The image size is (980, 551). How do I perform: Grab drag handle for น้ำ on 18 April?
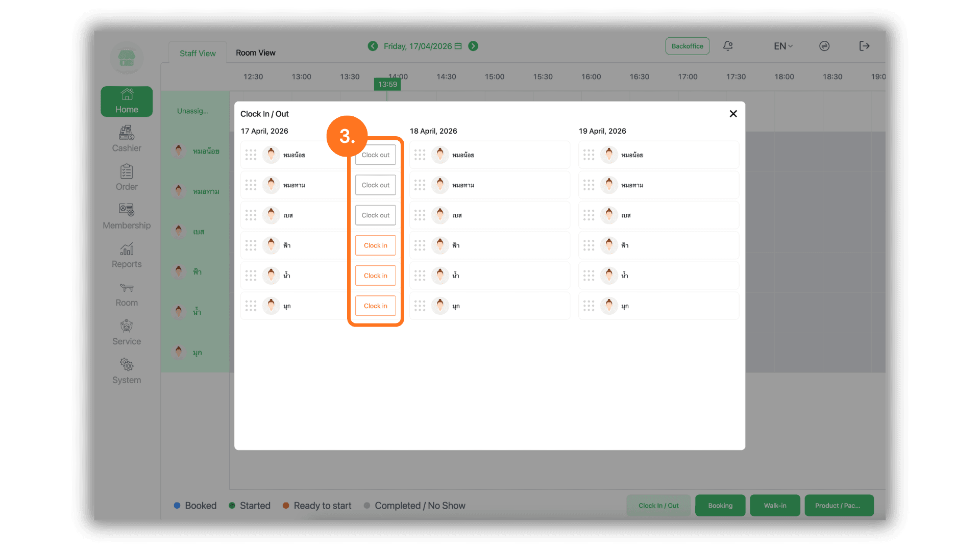coord(420,275)
